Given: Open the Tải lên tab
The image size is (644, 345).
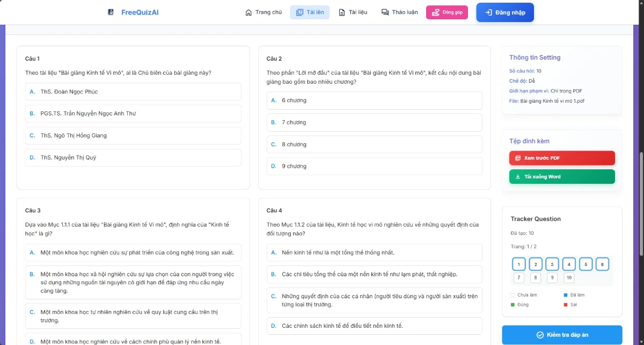Looking at the screenshot, I should 310,12.
